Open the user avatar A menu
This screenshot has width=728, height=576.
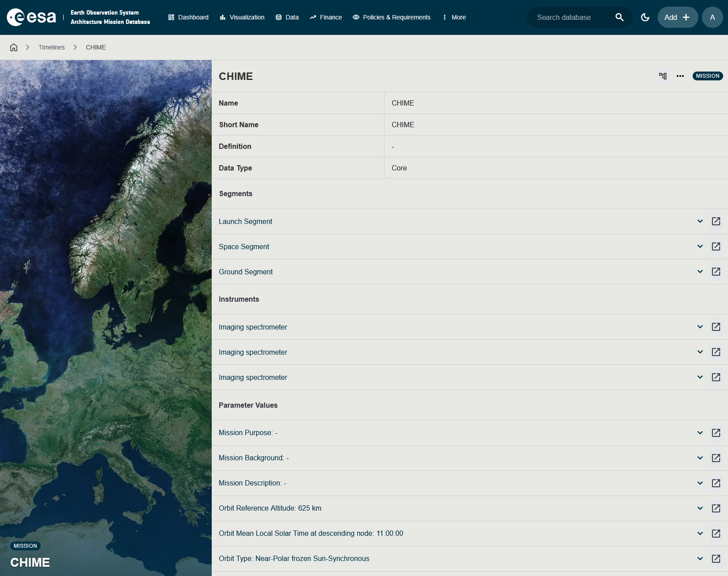click(713, 17)
